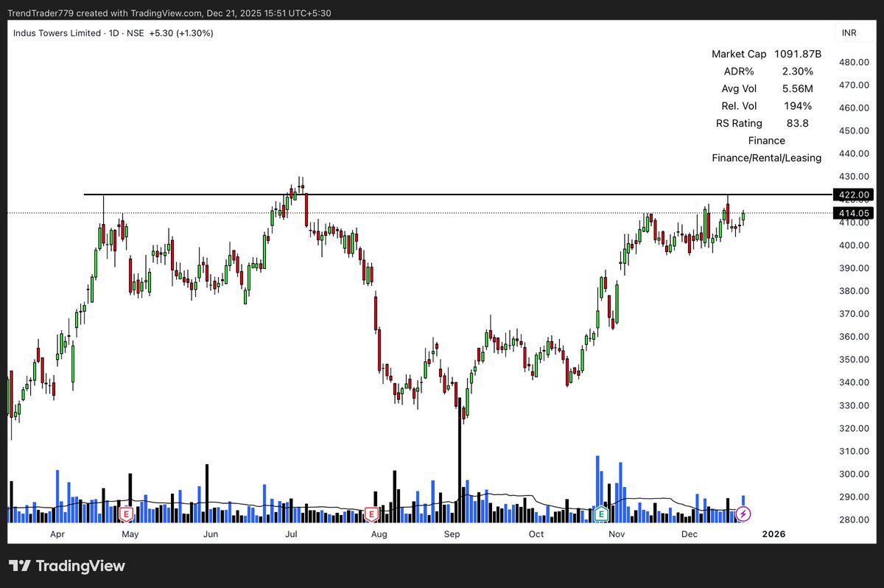Click the teal earnings E marker before Nov
Viewport: 884px width, 588px height.
[x=601, y=513]
